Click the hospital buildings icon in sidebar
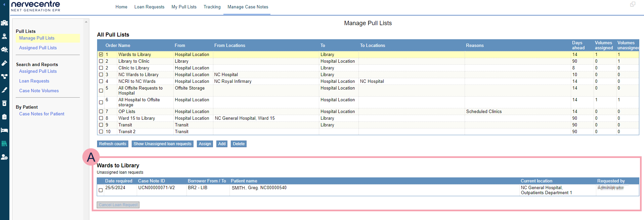The width and height of the screenshot is (644, 220). (x=4, y=23)
